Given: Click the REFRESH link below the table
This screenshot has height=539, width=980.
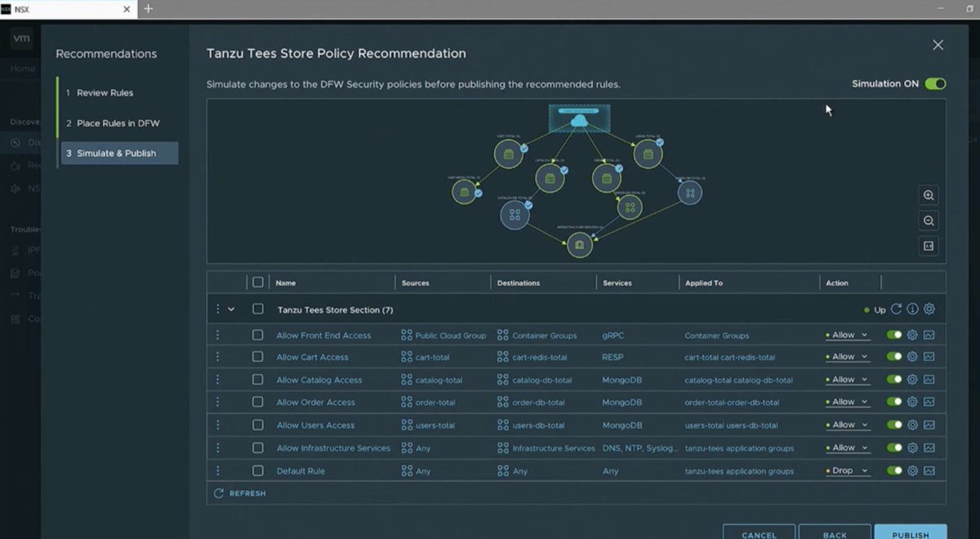Looking at the screenshot, I should (239, 493).
